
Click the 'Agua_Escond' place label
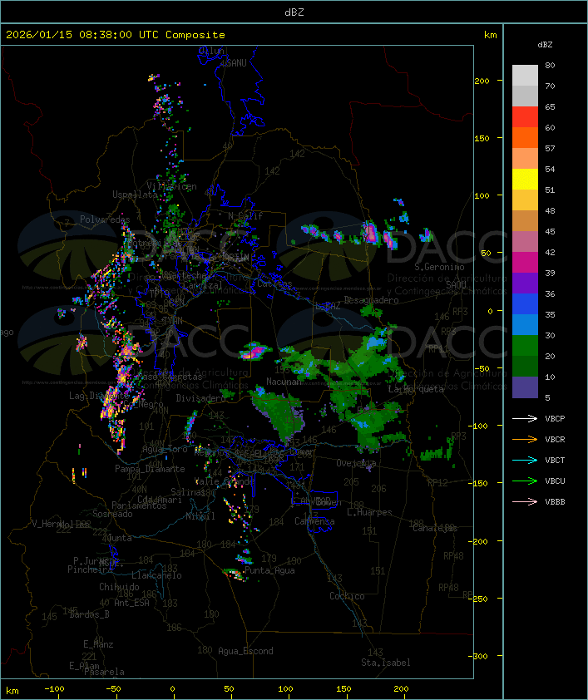(245, 651)
